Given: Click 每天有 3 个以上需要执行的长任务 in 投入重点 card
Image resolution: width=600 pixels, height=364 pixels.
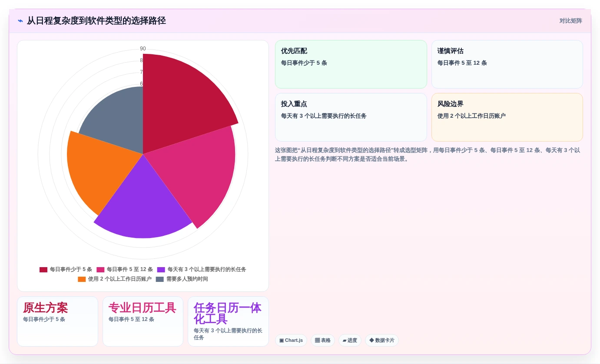Looking at the screenshot, I should pos(324,116).
